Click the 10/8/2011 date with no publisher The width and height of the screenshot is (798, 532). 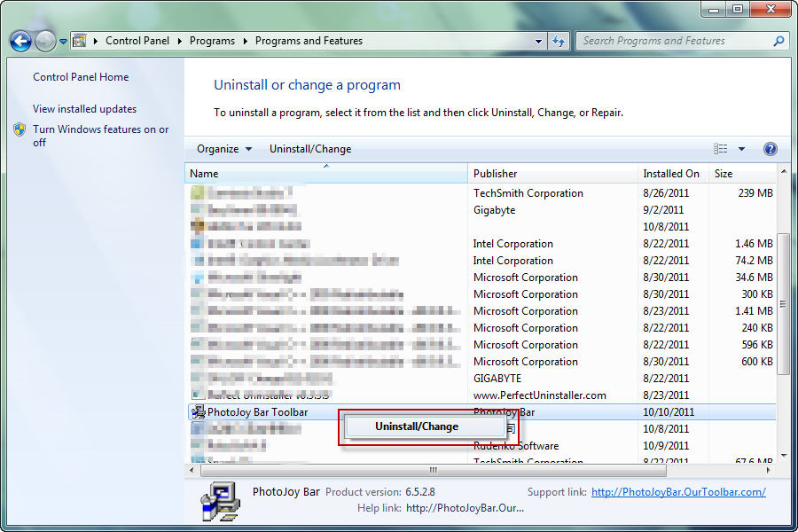click(x=666, y=227)
